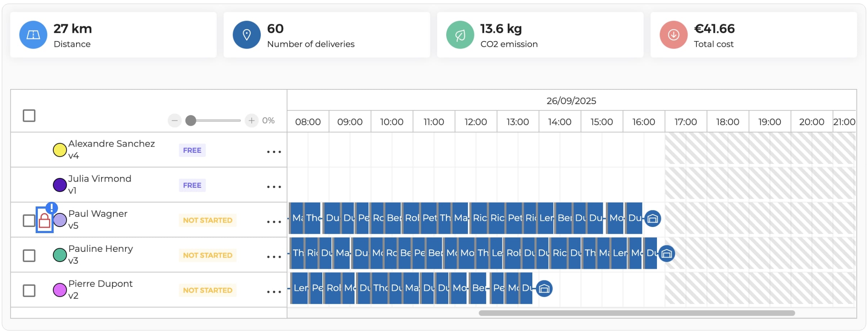Screen dimensions: 868x334
Task: Open Alexandre Sanchez's three-dot menu
Action: click(x=274, y=152)
